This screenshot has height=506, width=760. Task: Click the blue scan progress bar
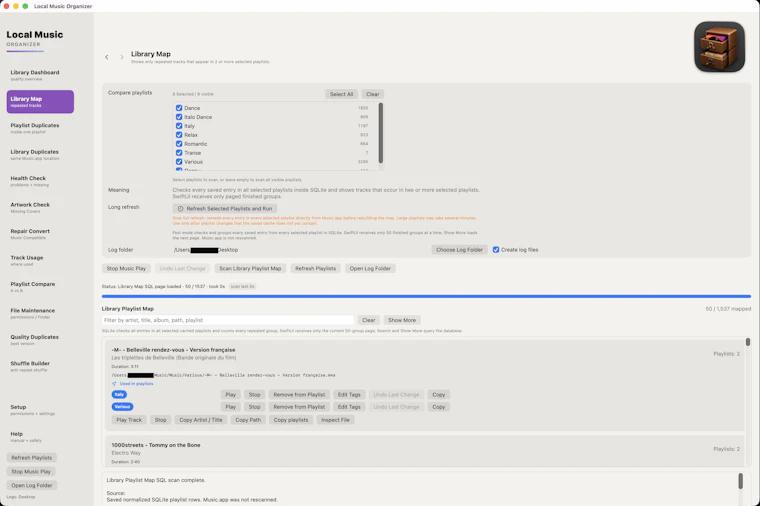coord(426,296)
